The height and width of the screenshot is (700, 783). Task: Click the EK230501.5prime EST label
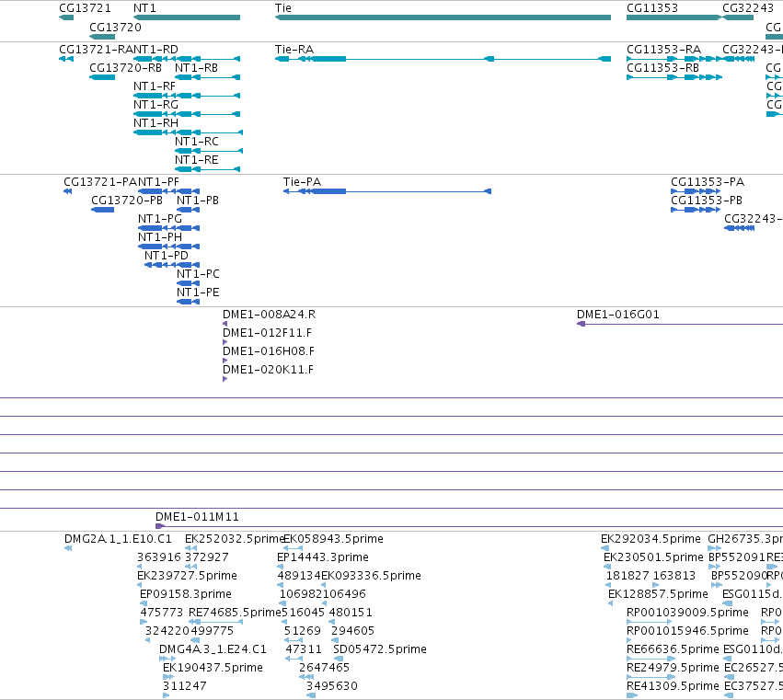pos(653,557)
